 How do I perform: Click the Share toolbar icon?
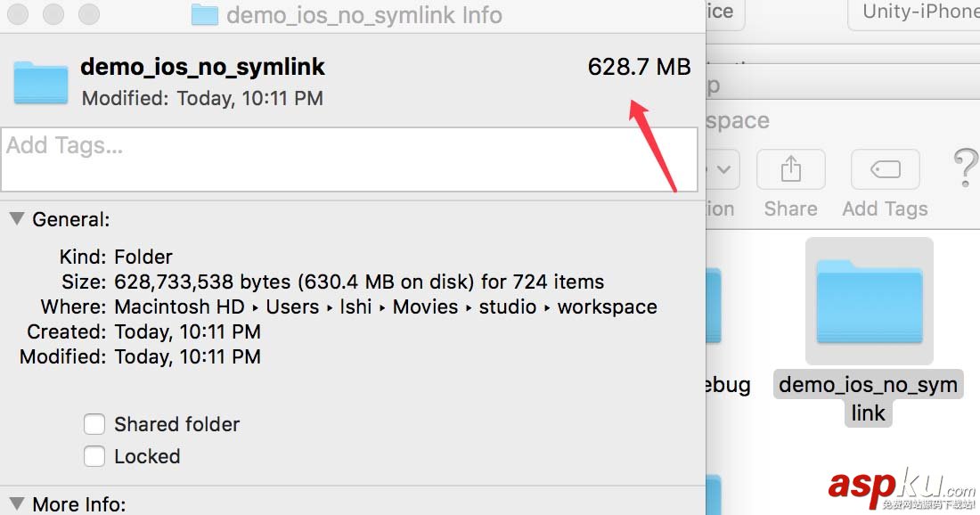point(790,169)
